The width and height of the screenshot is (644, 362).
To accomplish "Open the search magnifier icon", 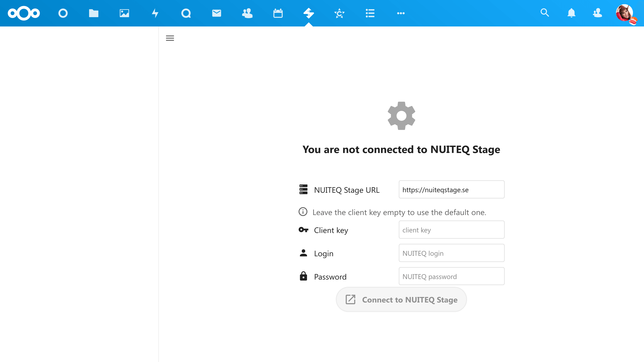I will (x=545, y=13).
